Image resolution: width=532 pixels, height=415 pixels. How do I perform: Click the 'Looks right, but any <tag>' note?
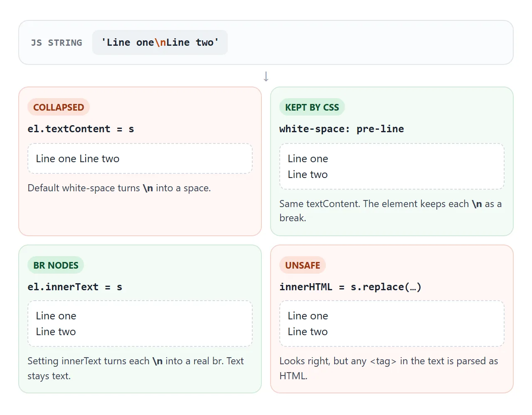coord(389,368)
